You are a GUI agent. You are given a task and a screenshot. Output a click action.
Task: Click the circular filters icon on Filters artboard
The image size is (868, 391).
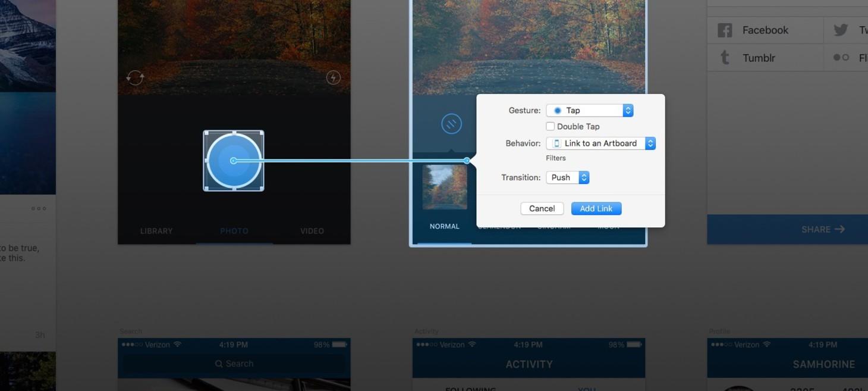pyautogui.click(x=452, y=124)
